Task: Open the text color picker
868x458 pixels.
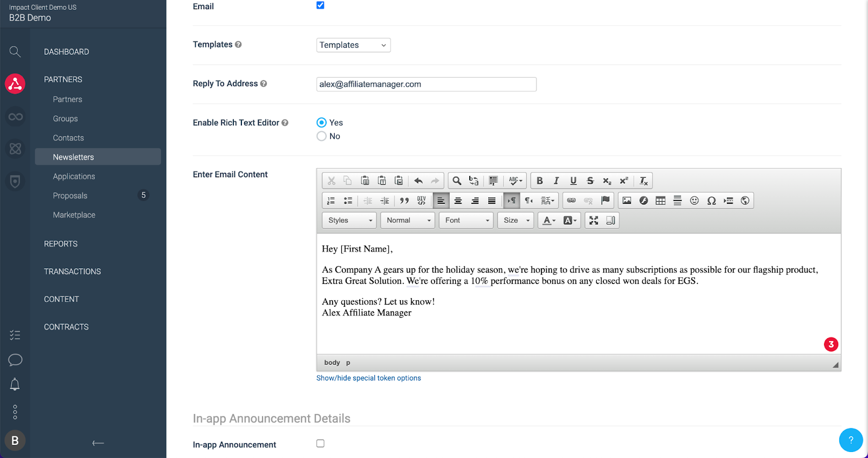Action: click(x=549, y=221)
